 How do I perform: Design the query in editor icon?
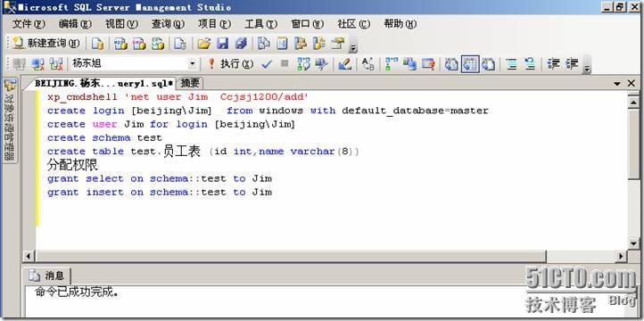point(344,63)
